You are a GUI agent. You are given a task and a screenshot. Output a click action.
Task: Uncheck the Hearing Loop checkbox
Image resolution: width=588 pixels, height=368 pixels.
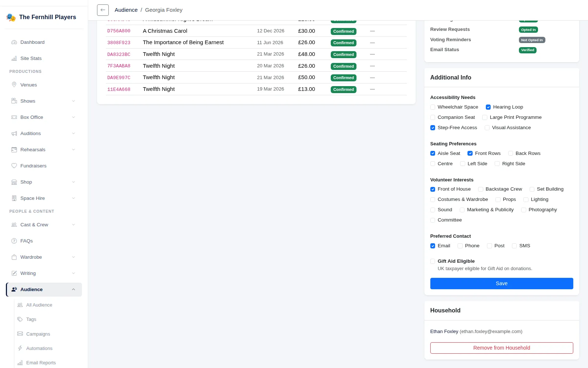pyautogui.click(x=488, y=107)
